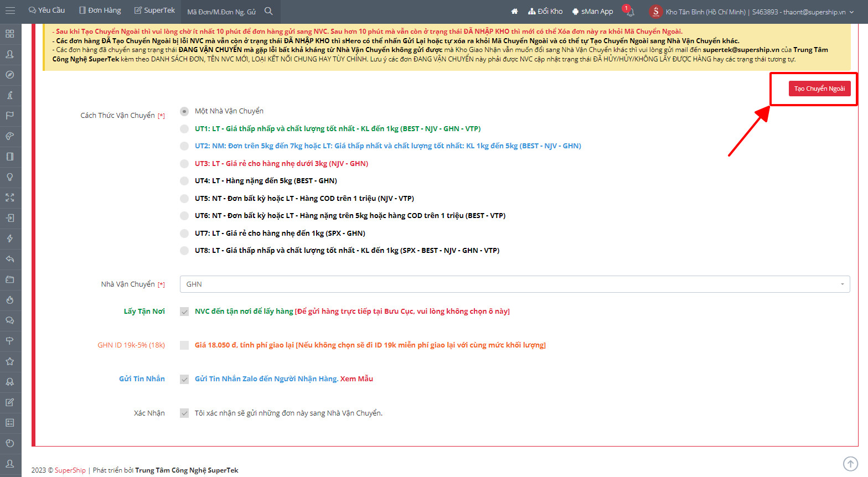Image resolution: width=868 pixels, height=477 pixels.
Task: Select UT3 cheap light goods option
Action: [x=184, y=164]
